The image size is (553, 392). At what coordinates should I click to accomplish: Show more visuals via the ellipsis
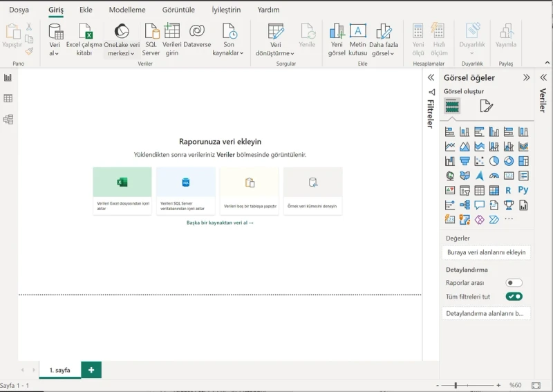(x=509, y=219)
